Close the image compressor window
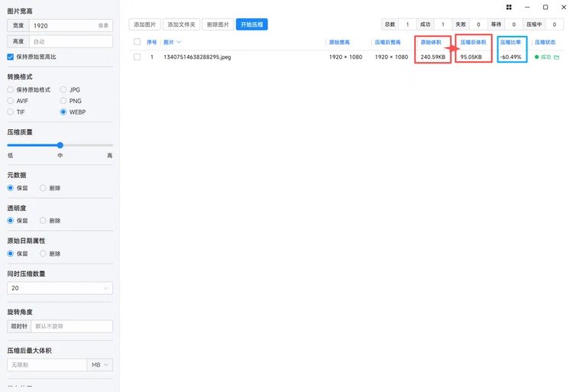573x392 pixels. (x=562, y=7)
